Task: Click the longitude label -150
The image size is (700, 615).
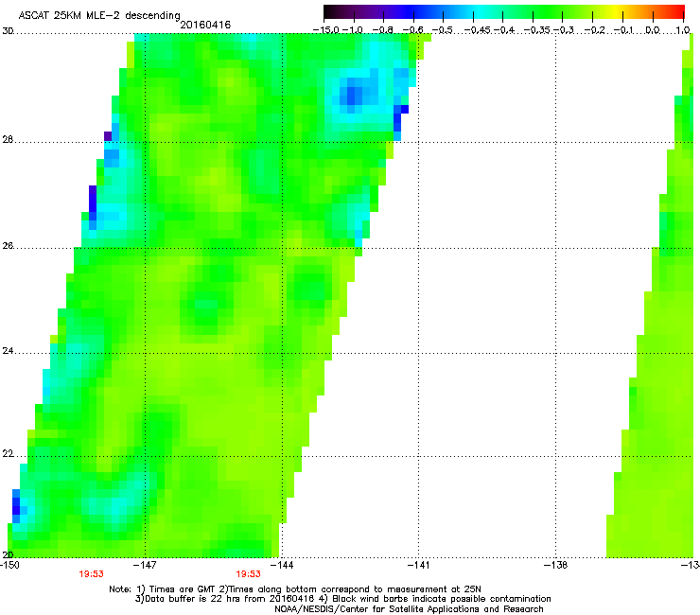Action: tap(9, 565)
